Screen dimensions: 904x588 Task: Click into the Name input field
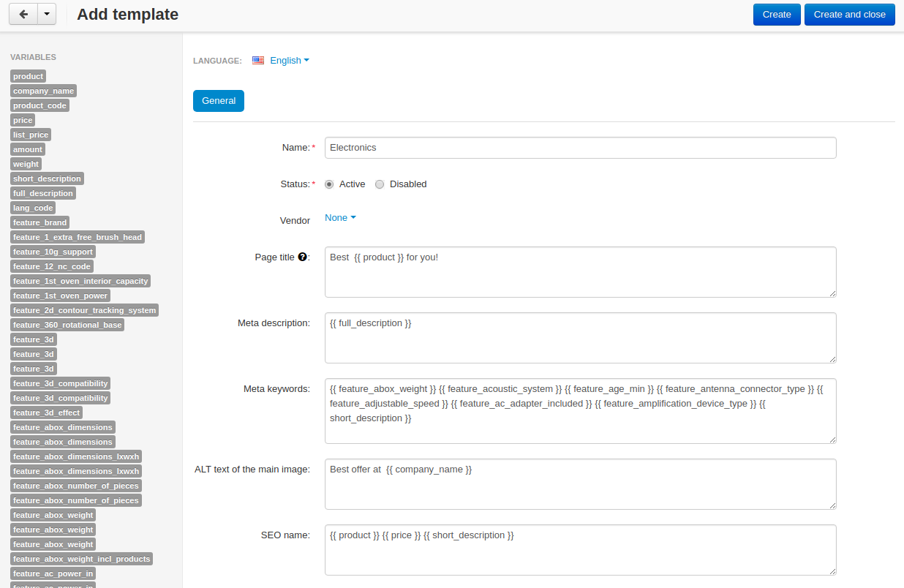pos(580,148)
